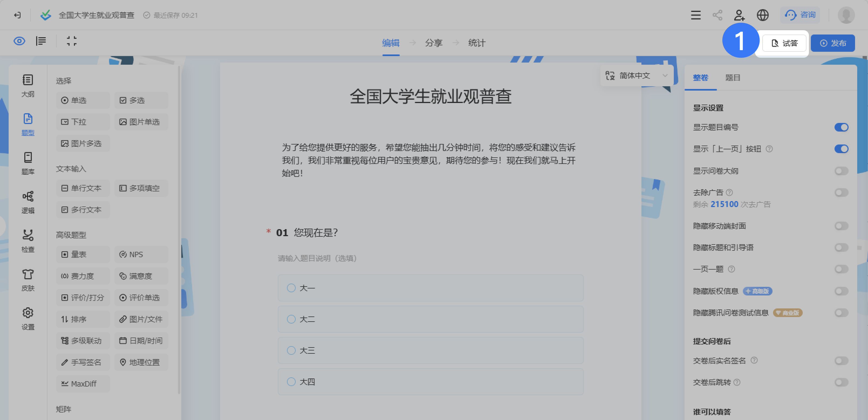Click help icon next to 一页一题

(731, 269)
